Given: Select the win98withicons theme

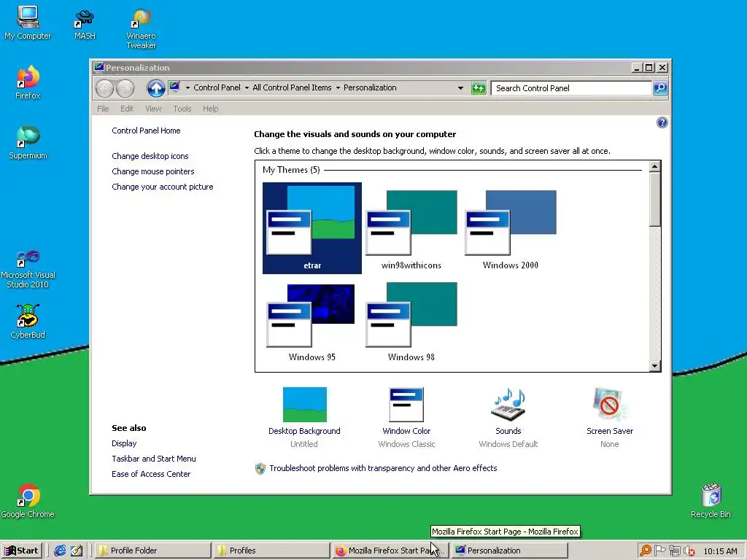Looking at the screenshot, I should (411, 228).
